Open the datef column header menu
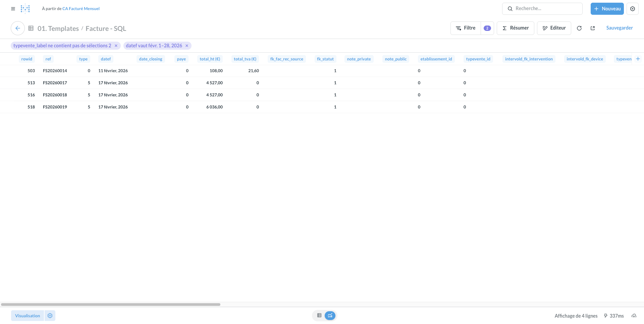Screen dimensions: 644x324 click(x=106, y=59)
